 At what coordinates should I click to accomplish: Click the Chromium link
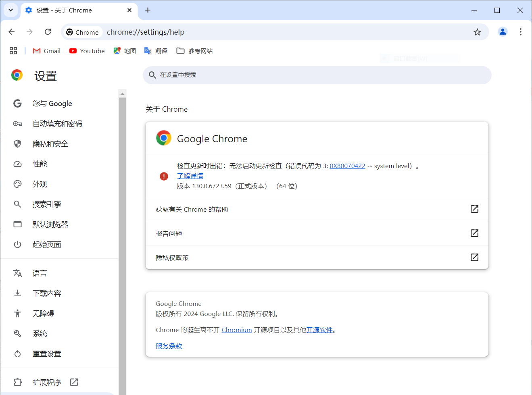pyautogui.click(x=237, y=330)
